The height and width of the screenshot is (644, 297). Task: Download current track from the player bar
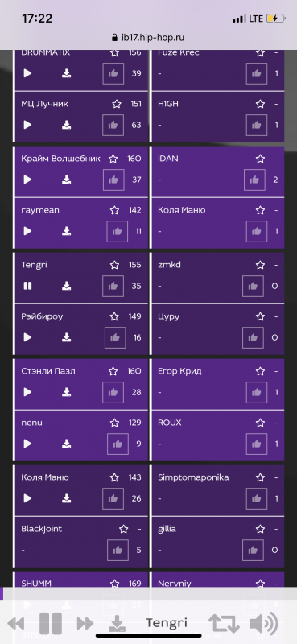pyautogui.click(x=117, y=623)
